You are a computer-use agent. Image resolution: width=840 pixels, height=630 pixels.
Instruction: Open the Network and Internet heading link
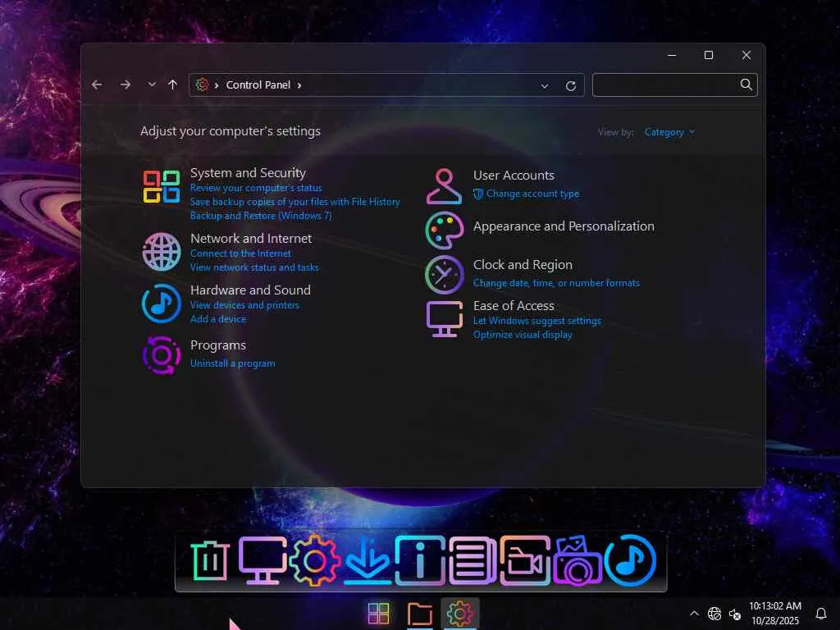(x=251, y=239)
